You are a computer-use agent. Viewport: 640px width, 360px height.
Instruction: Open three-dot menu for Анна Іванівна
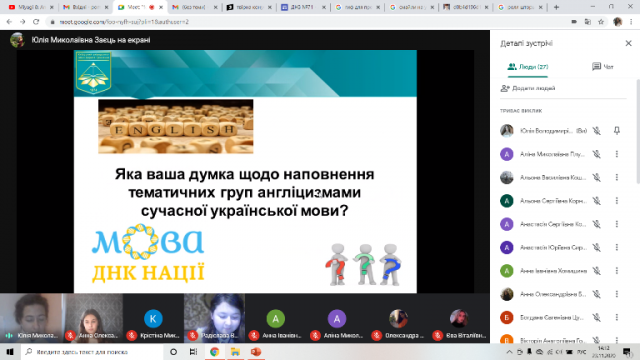coord(617,271)
